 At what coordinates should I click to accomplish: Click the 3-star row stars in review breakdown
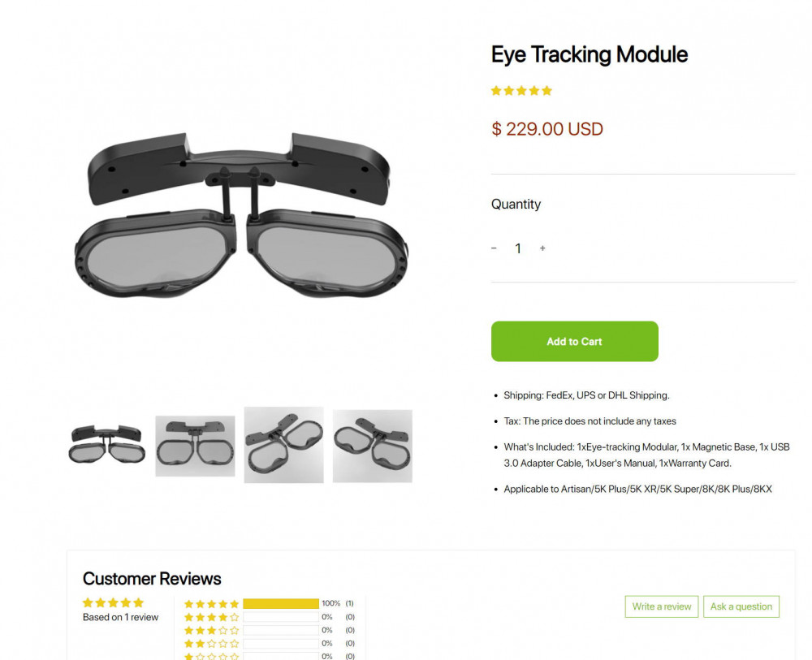tap(210, 629)
